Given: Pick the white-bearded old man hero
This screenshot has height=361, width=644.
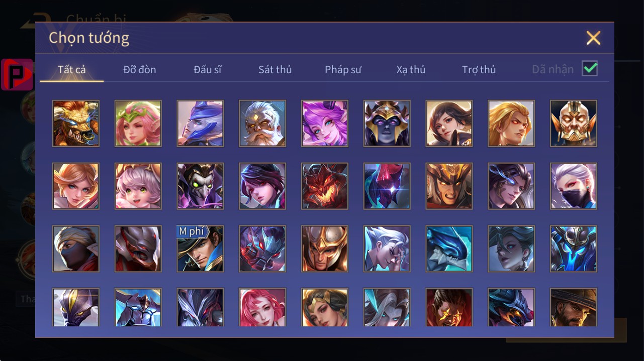Looking at the screenshot, I should pyautogui.click(x=262, y=123).
